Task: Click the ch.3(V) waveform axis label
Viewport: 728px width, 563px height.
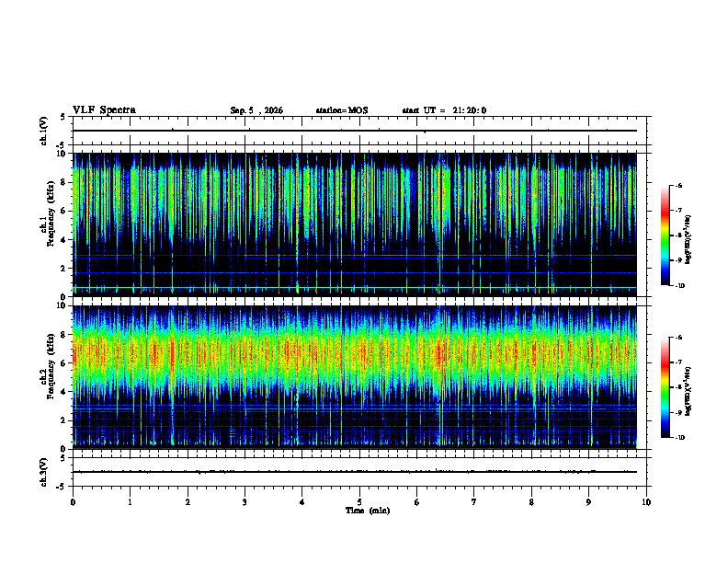Action: [x=44, y=472]
